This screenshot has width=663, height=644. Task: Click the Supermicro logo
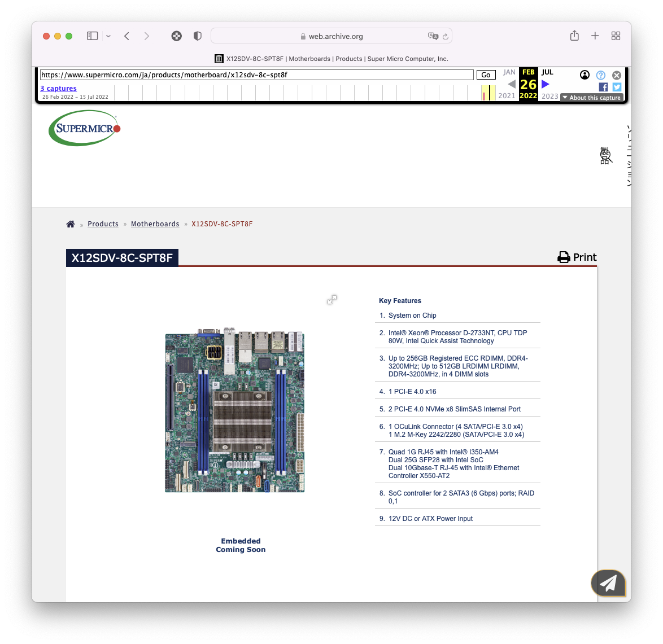point(85,128)
